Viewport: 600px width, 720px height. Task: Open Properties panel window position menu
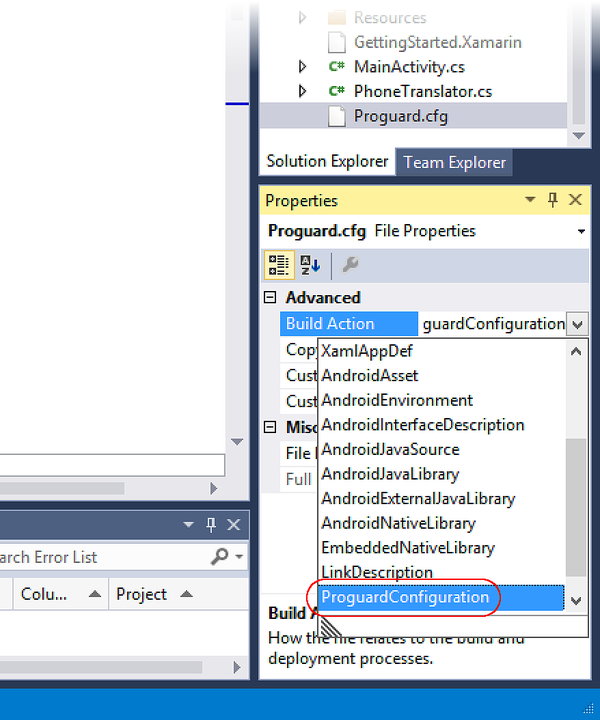pos(530,199)
